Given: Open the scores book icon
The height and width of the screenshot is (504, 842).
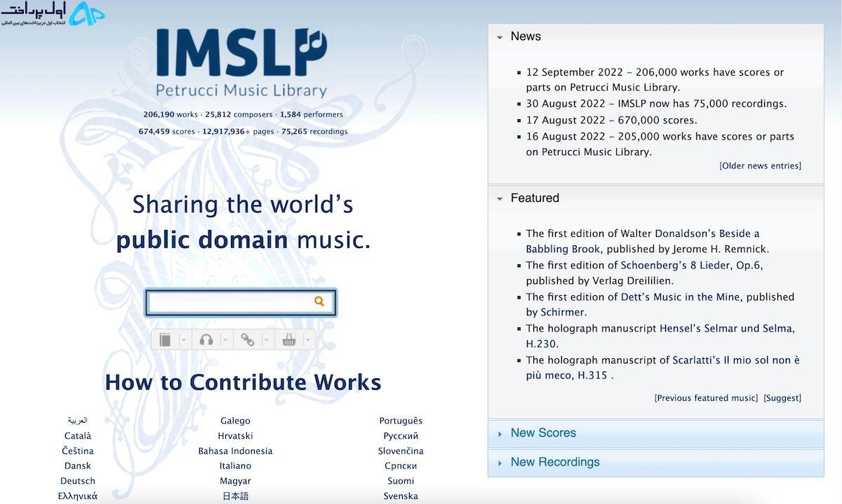Looking at the screenshot, I should coord(166,340).
